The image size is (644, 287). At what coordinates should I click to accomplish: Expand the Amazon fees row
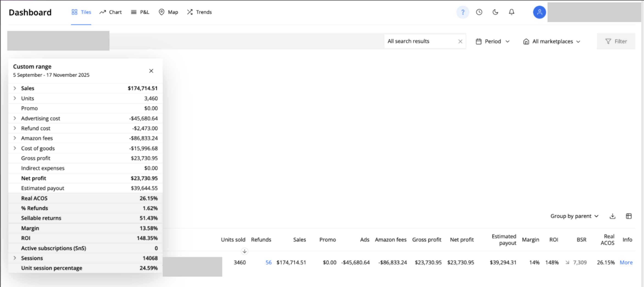pyautogui.click(x=15, y=138)
